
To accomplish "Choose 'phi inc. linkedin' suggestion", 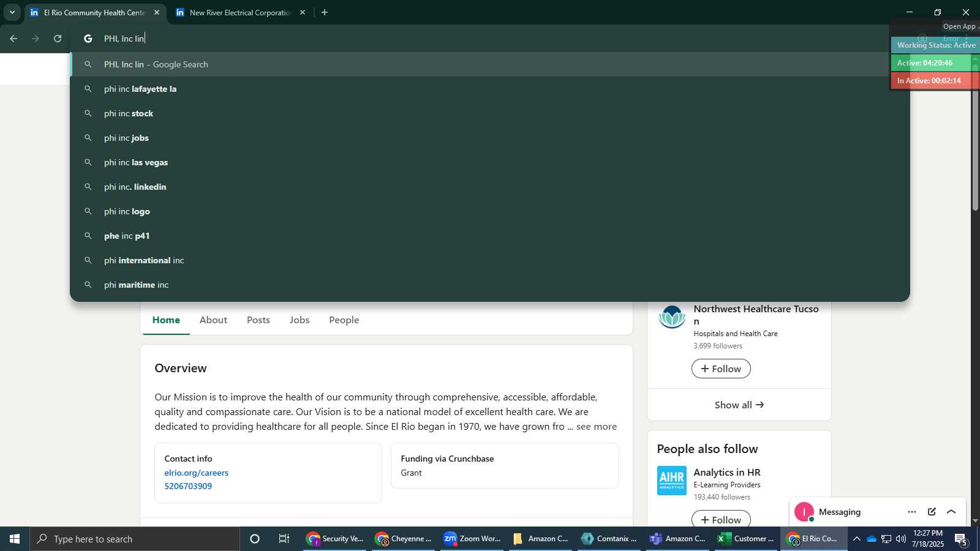I will pos(490,187).
